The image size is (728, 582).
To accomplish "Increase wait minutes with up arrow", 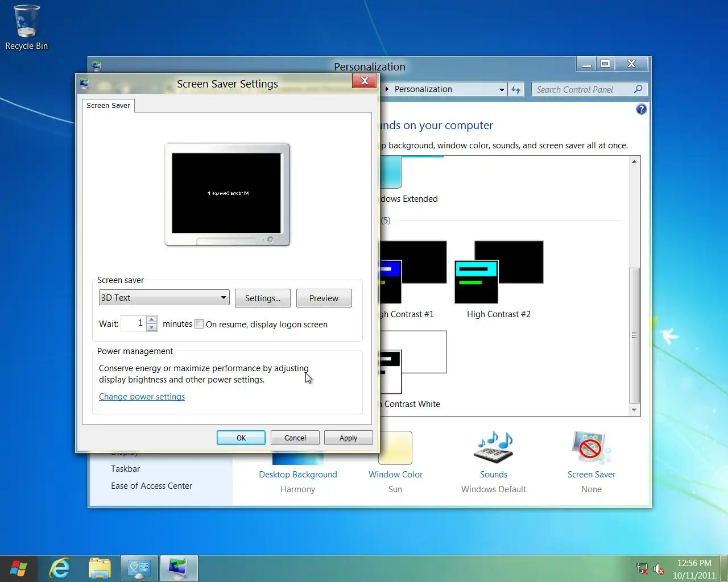I will click(x=152, y=320).
